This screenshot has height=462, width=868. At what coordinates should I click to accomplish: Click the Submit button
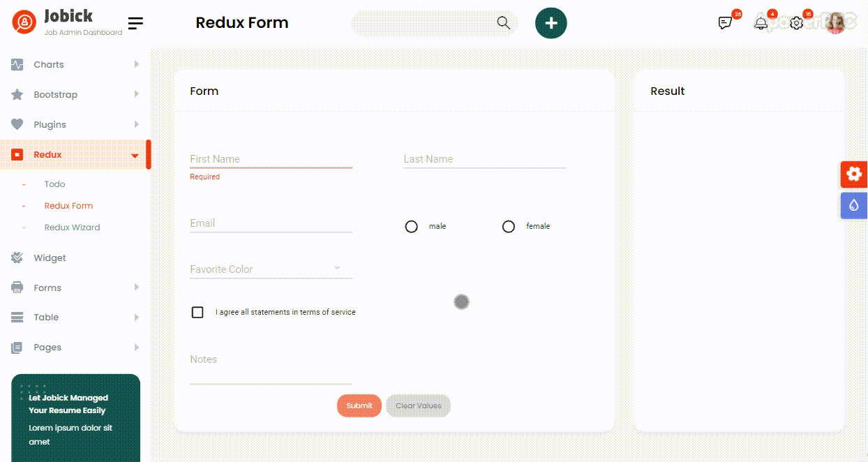(x=359, y=405)
